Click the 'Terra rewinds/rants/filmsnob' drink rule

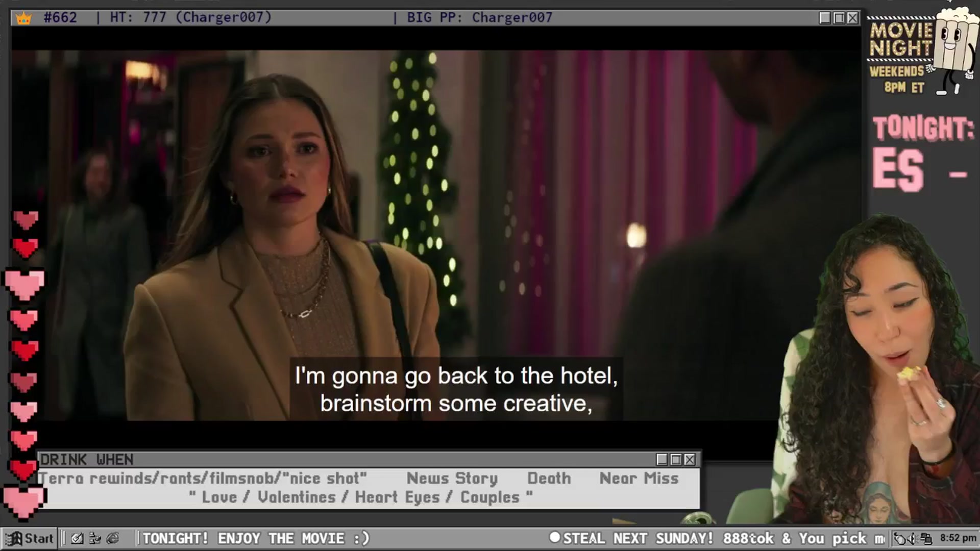(x=203, y=479)
